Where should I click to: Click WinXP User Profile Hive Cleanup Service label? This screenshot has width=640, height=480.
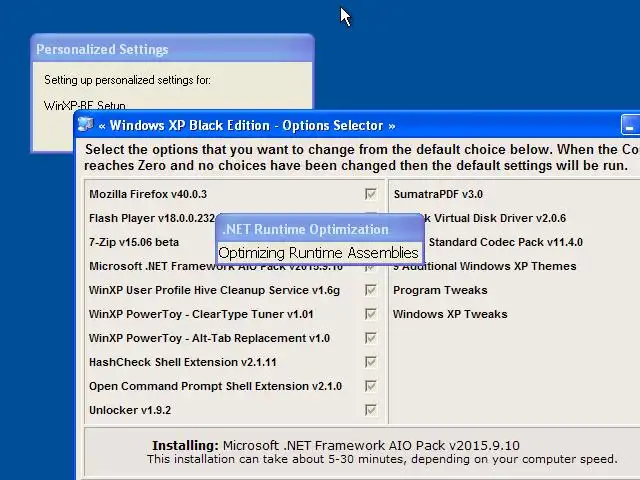214,290
